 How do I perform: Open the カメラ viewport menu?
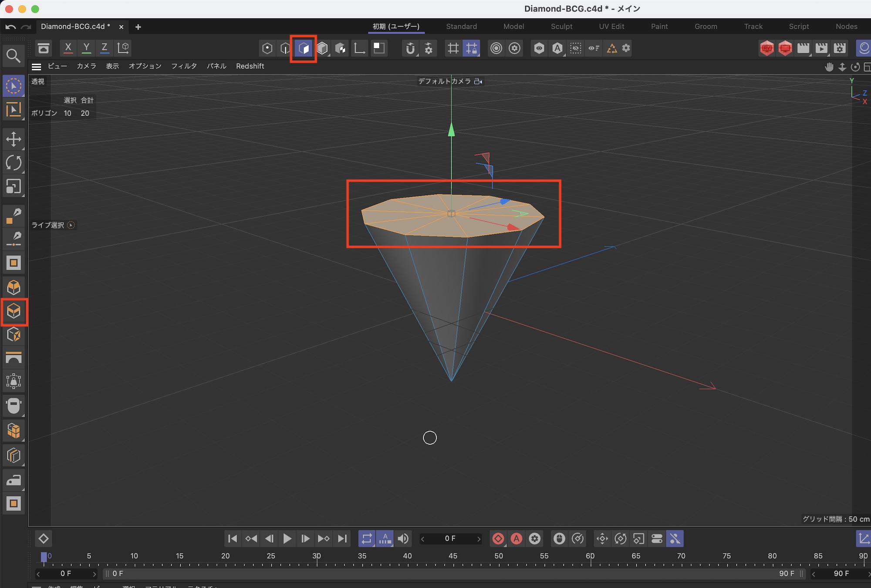86,66
